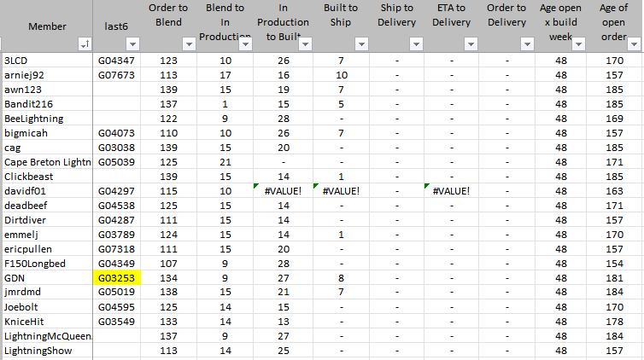
Task: Select the davidf01 member name cell
Action: point(47,190)
